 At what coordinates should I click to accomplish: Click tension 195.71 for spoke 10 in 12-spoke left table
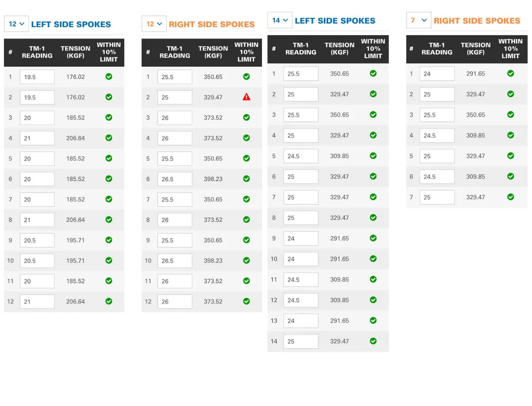[75, 260]
